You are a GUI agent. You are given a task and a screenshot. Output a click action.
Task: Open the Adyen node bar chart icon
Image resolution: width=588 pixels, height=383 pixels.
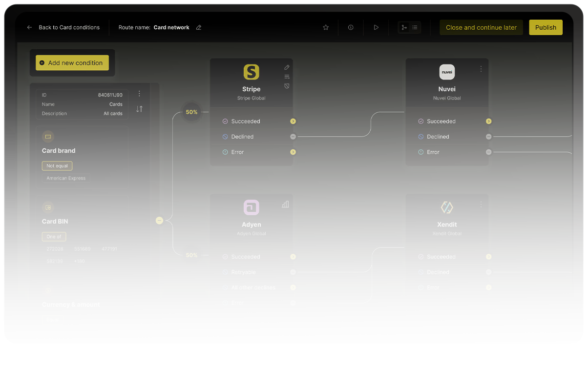pos(285,204)
